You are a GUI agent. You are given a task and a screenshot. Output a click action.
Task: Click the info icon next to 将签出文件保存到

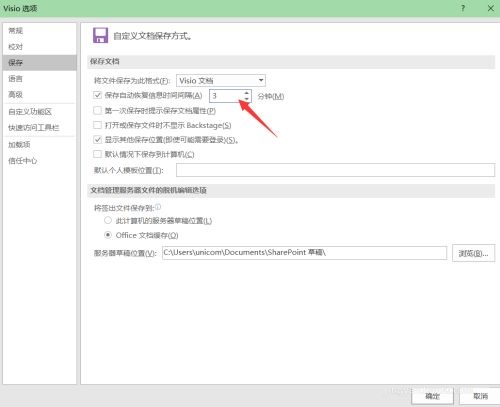pos(158,207)
